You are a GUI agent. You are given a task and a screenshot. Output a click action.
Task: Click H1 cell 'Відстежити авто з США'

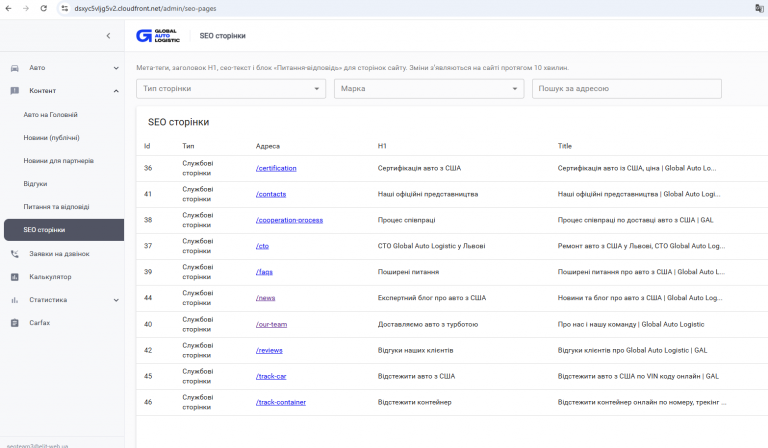click(x=416, y=376)
